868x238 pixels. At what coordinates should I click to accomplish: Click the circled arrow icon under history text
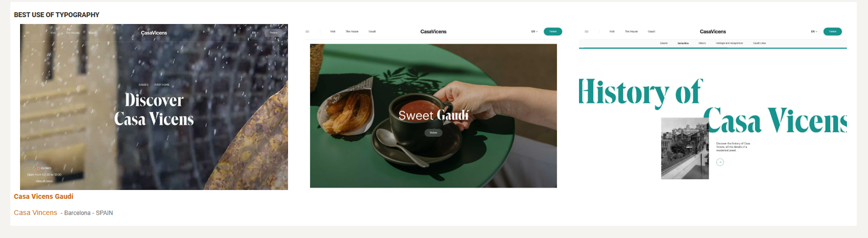click(720, 162)
